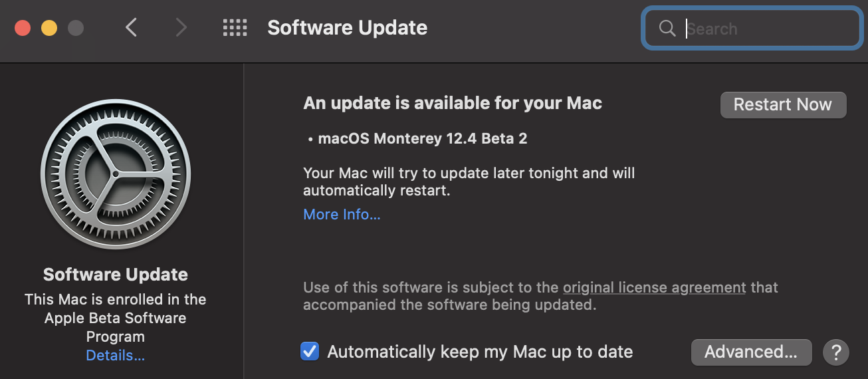Show all preferences via the grid icon
This screenshot has width=868, height=379.
click(x=235, y=27)
